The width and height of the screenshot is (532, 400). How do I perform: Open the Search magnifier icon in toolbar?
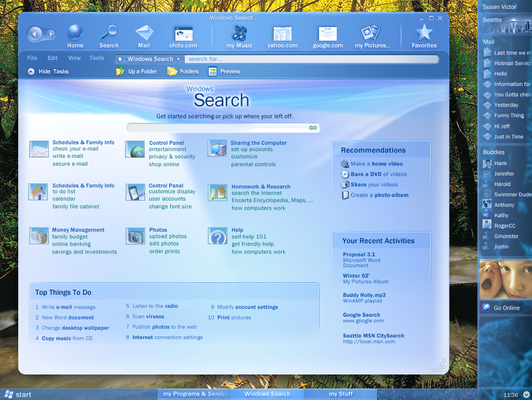[x=109, y=33]
